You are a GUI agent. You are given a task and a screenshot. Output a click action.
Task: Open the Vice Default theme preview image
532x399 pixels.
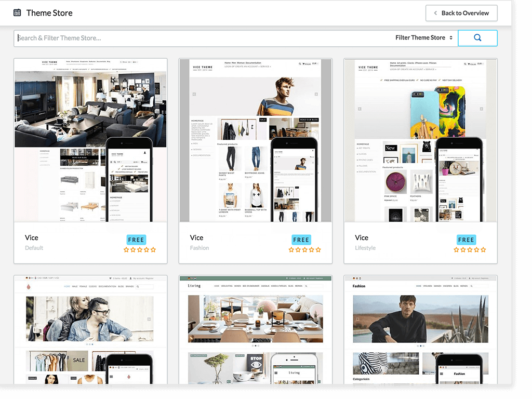point(90,140)
